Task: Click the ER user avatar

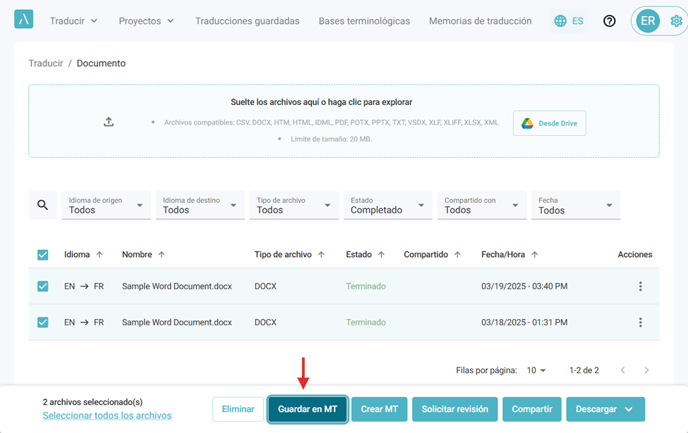Action: tap(648, 21)
